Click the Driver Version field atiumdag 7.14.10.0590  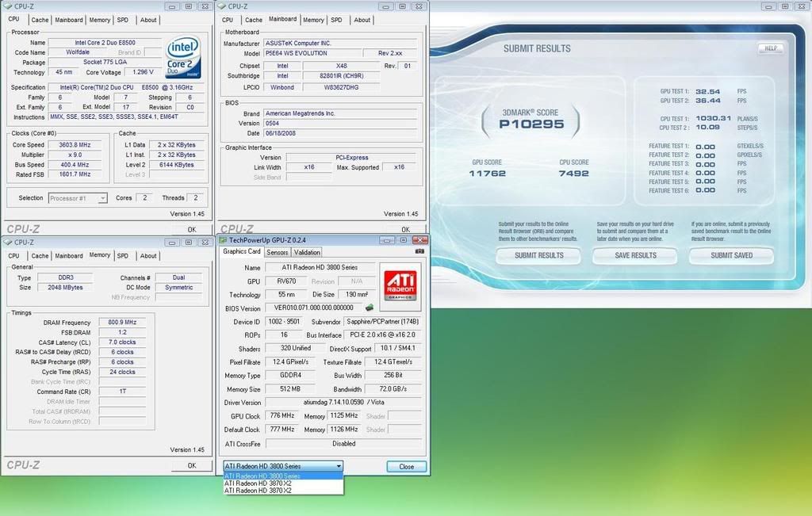point(343,402)
